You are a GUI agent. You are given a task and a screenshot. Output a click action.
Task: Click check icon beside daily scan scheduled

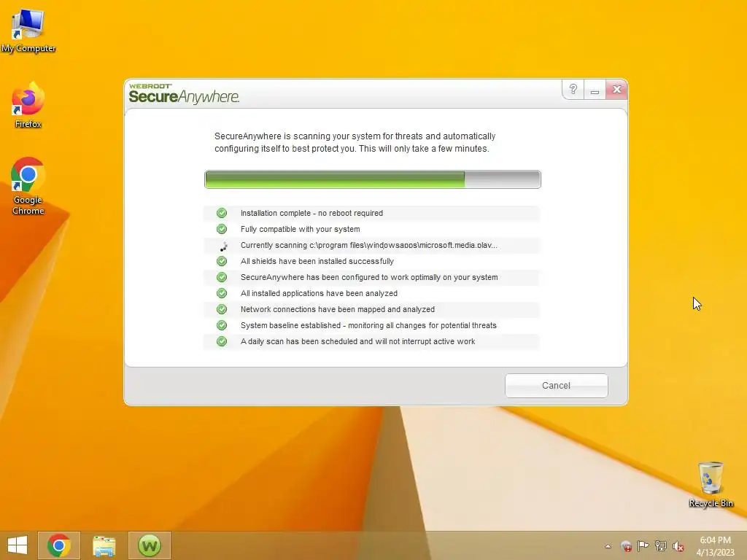222,341
